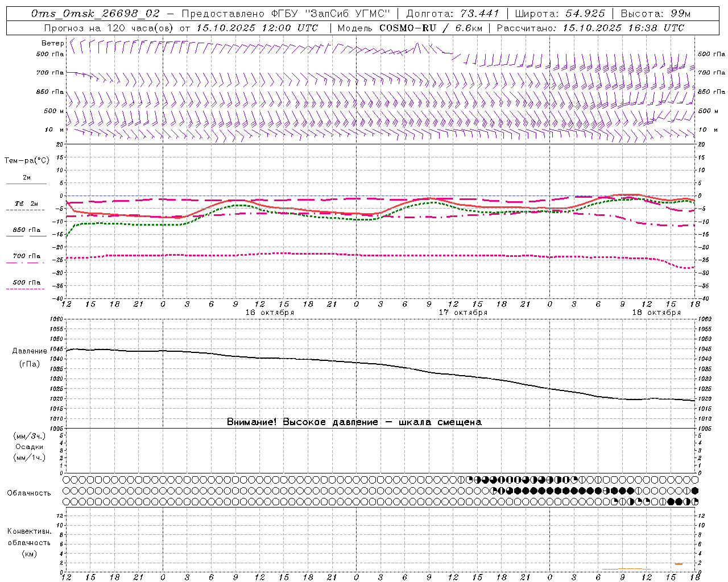Select the Широта: 54.925 field
The image size is (728, 582).
(560, 14)
